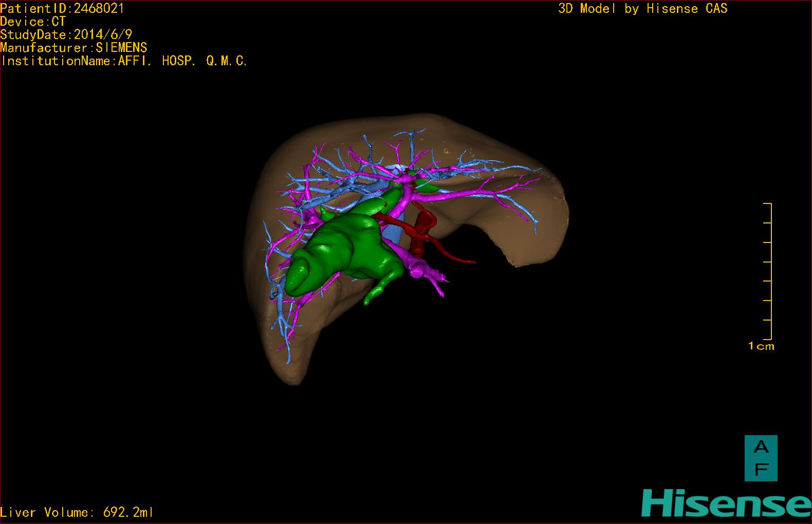
Task: Click the Manufacturer:SIEMENS label
Action: coord(74,48)
